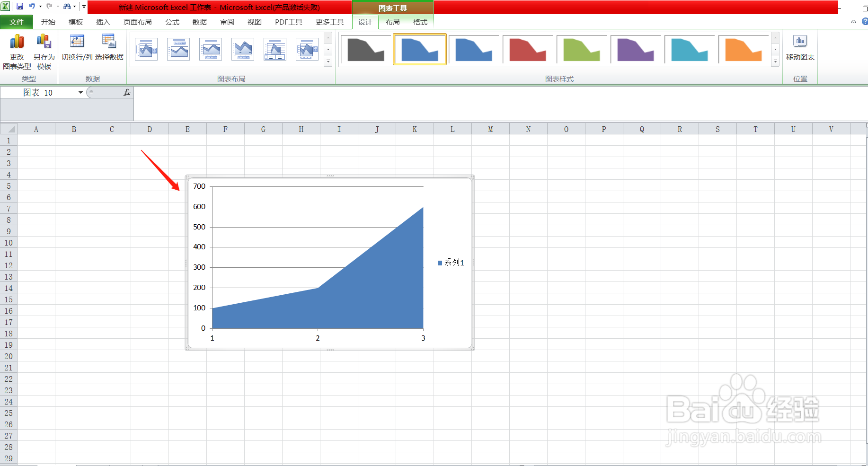Select column A header
Screen dimensions: 868x466
pyautogui.click(x=36, y=129)
